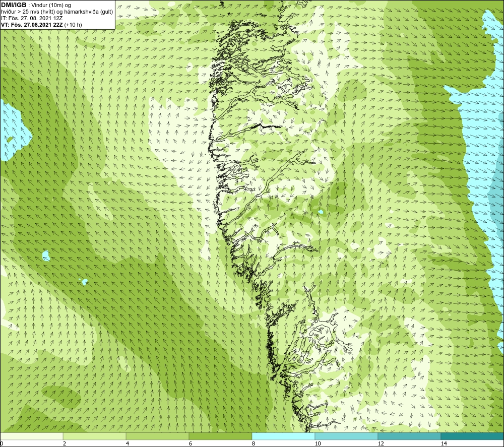This screenshot has height=447, width=504.
Task: Click the thick black fjord line on the map
Action: pos(267,126)
